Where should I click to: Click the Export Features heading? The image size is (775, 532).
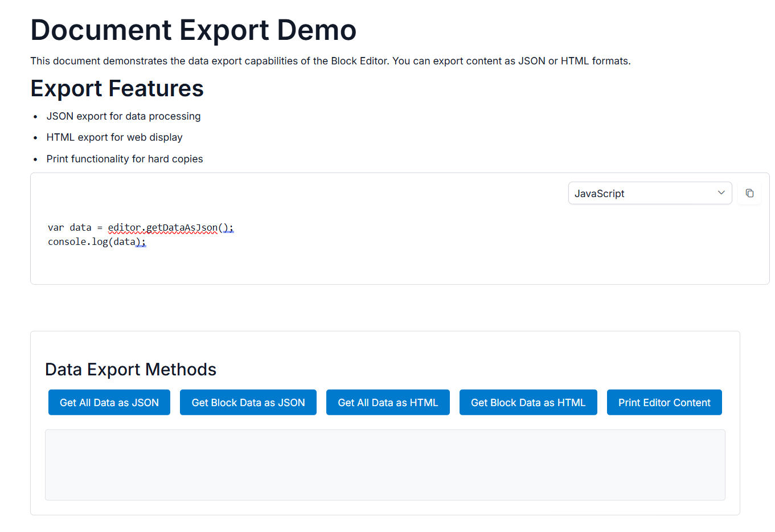click(x=117, y=88)
